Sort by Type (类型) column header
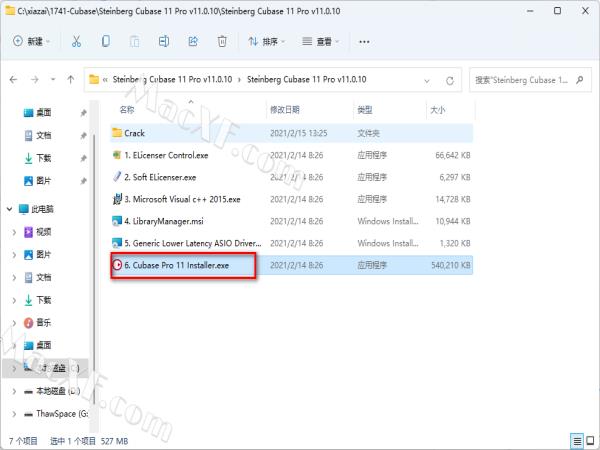The width and height of the screenshot is (600, 450). 365,110
